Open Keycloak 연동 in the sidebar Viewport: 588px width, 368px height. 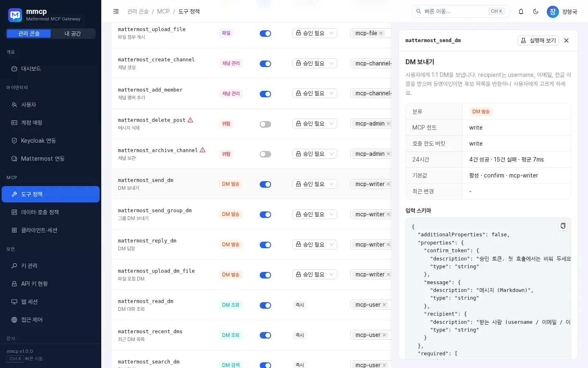51,141
